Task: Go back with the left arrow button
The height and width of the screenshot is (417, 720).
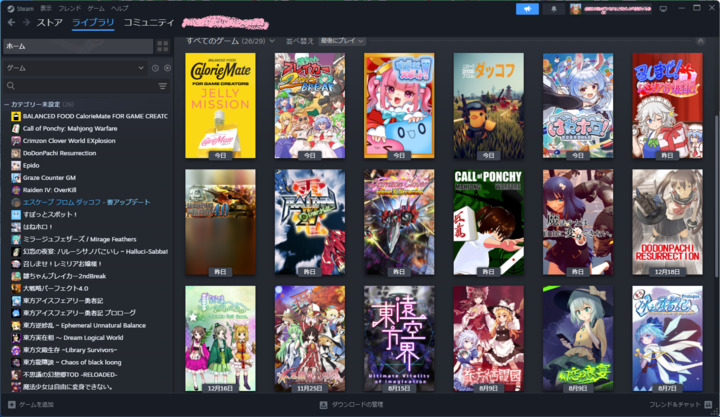Action: point(11,23)
